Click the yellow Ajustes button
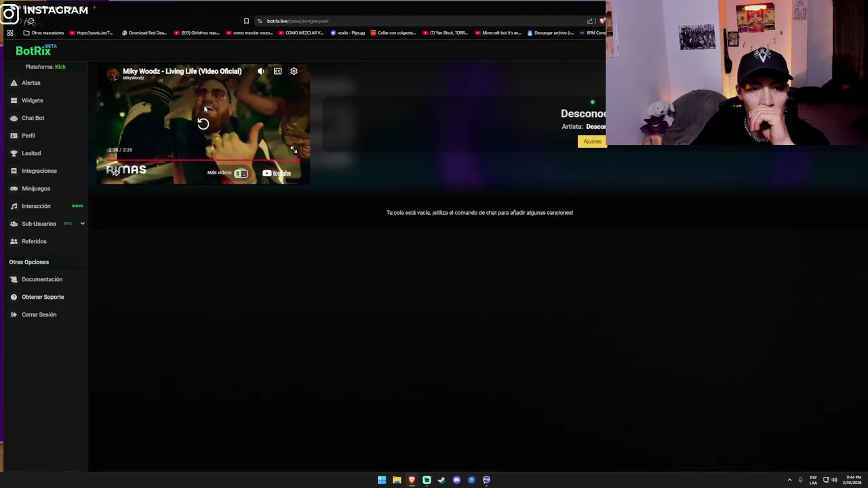868x488 pixels. (592, 142)
